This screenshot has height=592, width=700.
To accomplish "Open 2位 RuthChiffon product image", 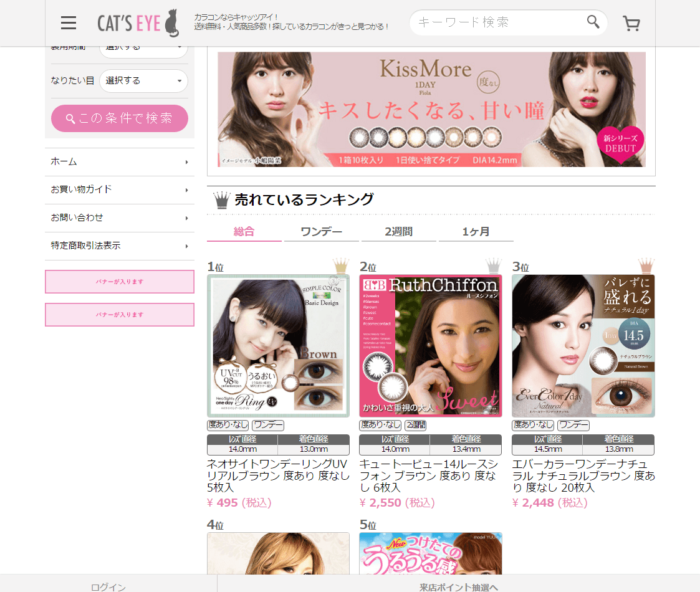I will click(431, 346).
